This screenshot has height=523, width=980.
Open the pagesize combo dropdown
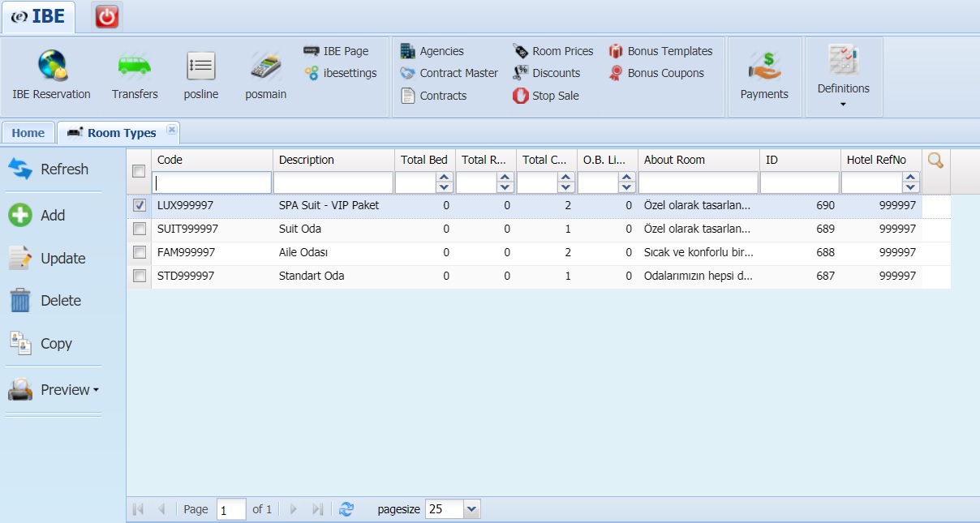click(472, 509)
